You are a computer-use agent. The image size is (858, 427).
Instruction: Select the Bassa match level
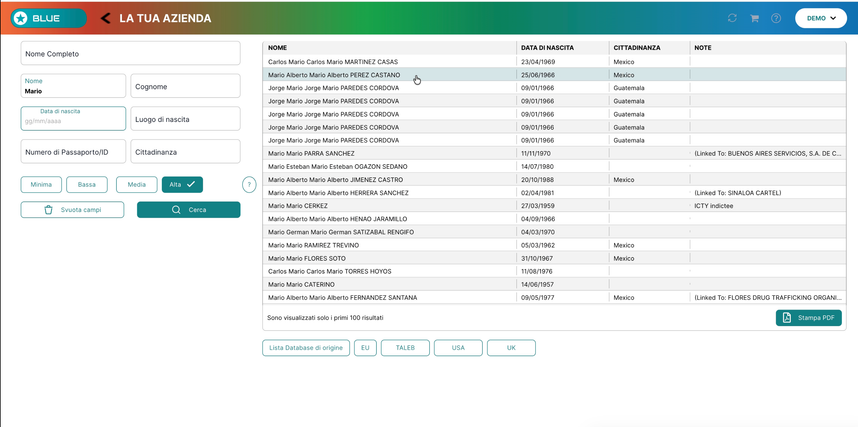point(86,184)
